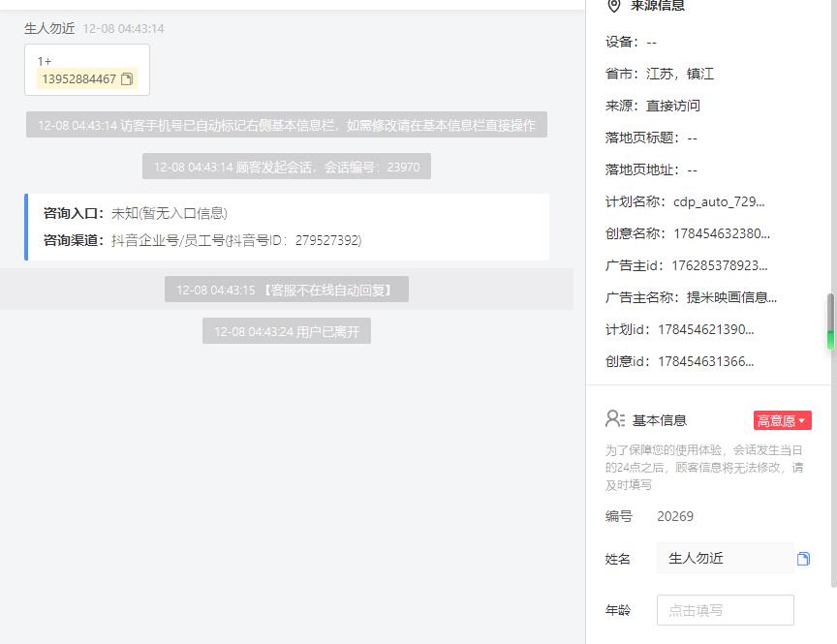
Task: Click the 基本信息 section heading
Action: (660, 420)
